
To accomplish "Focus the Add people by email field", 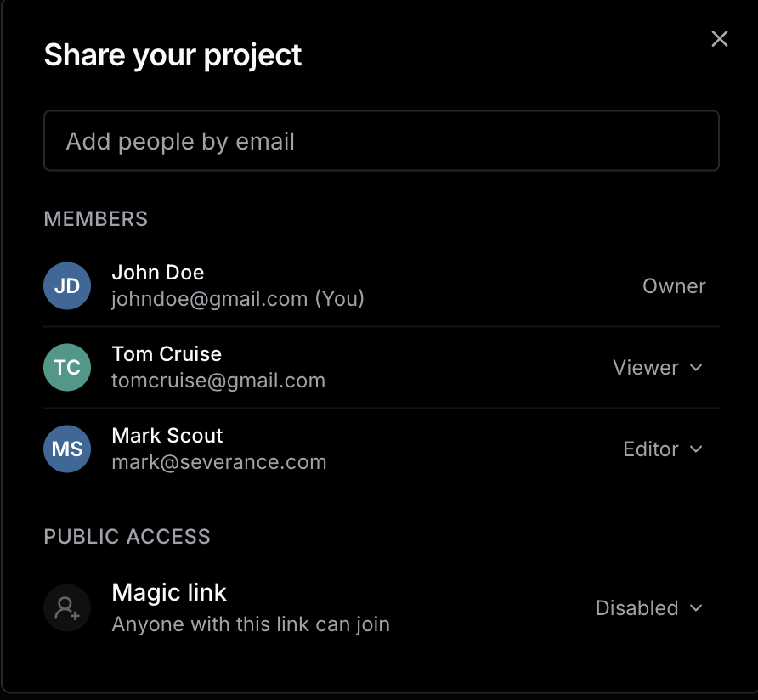I will point(382,141).
